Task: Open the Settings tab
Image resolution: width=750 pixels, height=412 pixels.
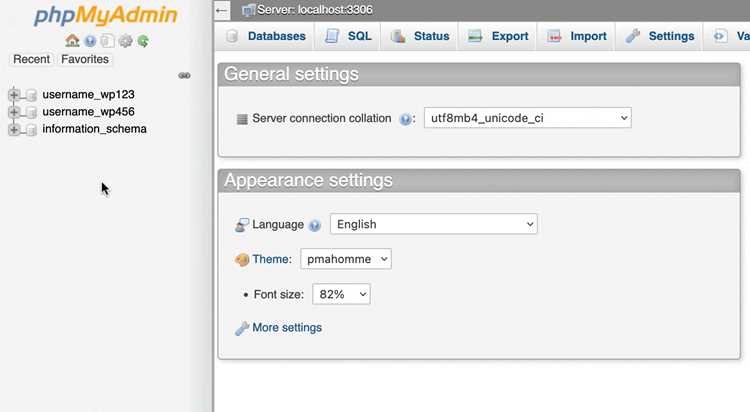Action: [660, 36]
